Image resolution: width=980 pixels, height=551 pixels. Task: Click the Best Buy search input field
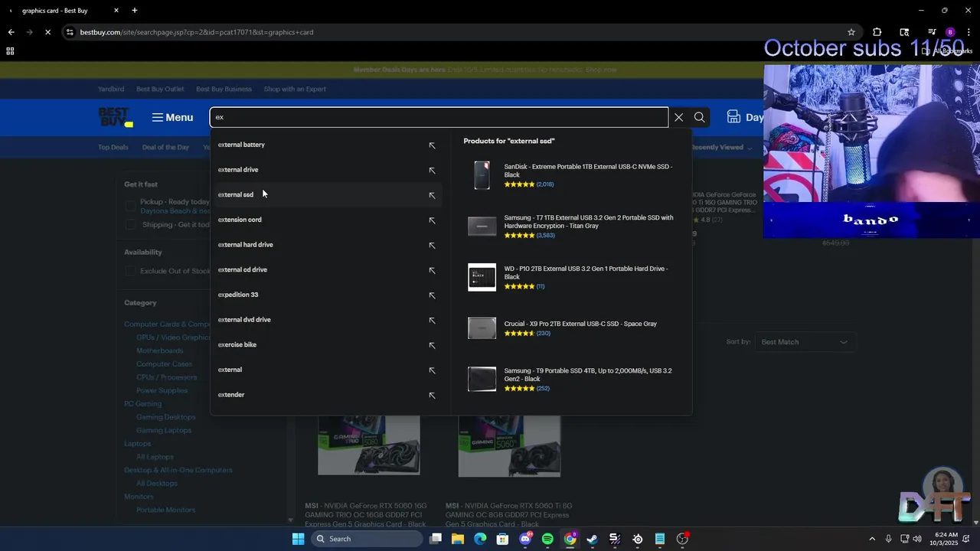439,117
